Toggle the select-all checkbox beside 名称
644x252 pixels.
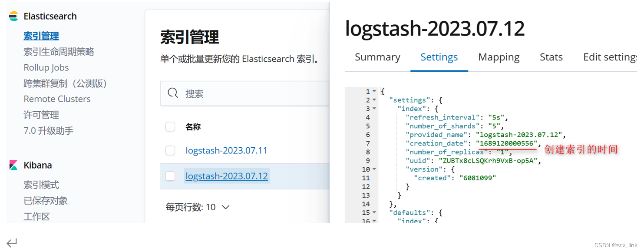(170, 126)
